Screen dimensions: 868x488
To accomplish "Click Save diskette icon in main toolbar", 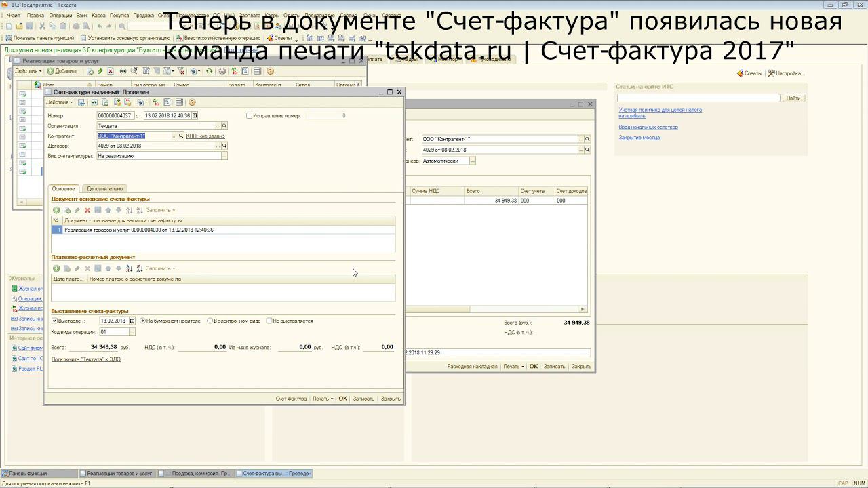I will [30, 26].
